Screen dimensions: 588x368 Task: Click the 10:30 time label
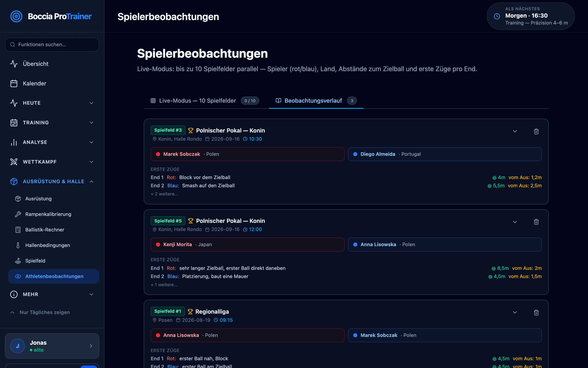tap(255, 139)
